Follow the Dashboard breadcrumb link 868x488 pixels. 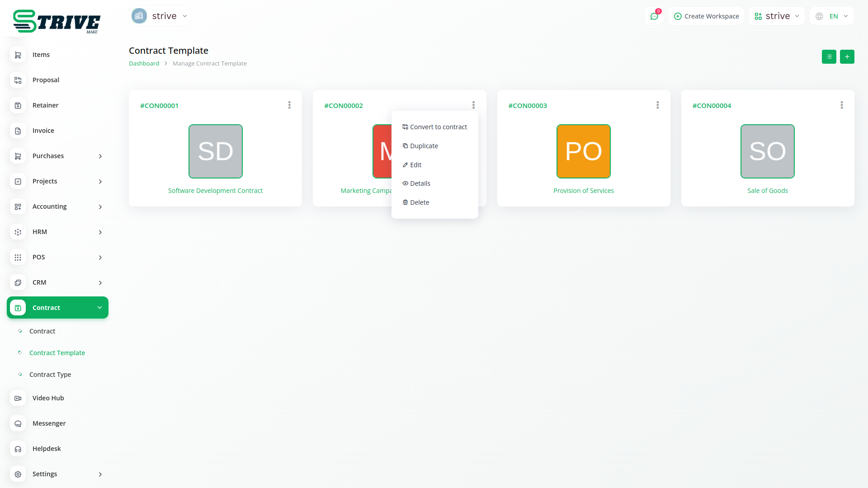click(x=144, y=64)
